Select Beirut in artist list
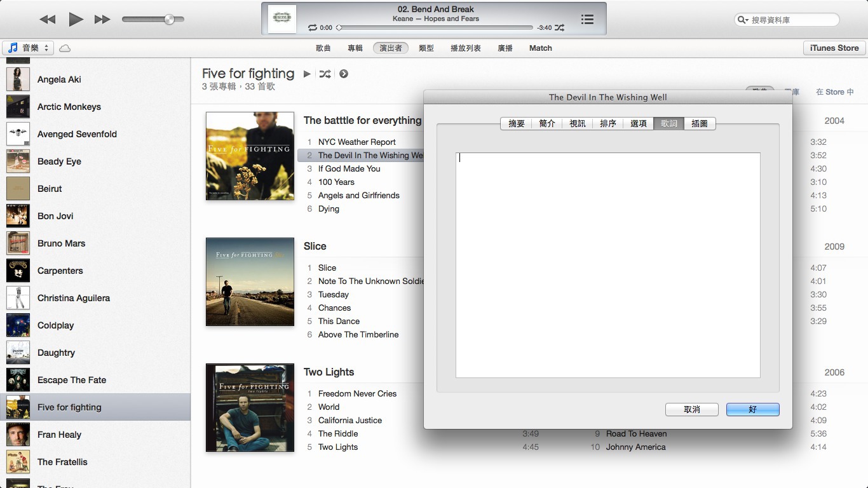The image size is (868, 488). 95,189
